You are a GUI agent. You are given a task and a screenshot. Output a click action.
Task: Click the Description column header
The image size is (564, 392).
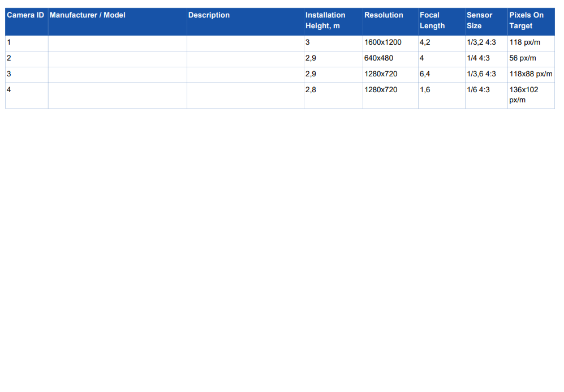coord(209,15)
